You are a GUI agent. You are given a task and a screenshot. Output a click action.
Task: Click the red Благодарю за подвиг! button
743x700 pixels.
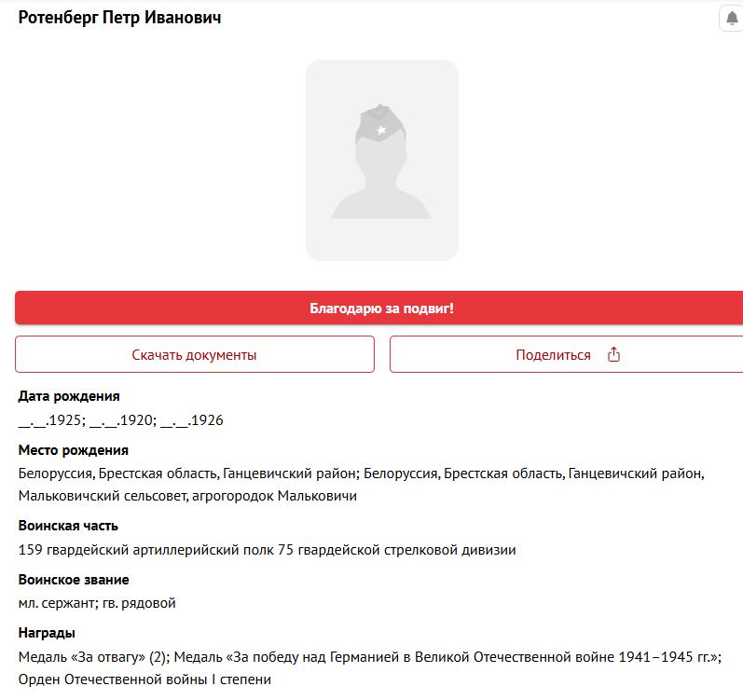click(x=379, y=308)
